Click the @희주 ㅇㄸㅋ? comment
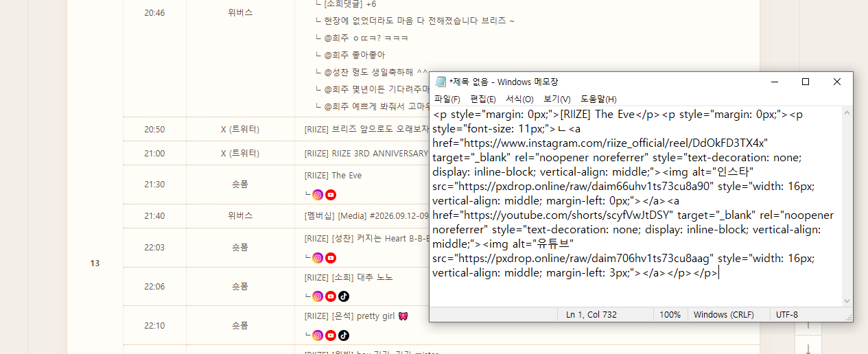The width and height of the screenshot is (868, 354). pos(361,38)
